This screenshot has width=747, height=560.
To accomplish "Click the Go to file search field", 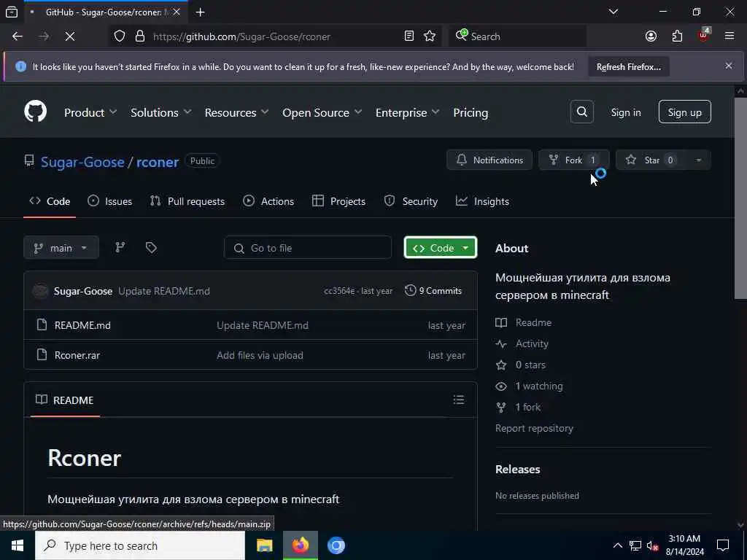I will (x=308, y=248).
